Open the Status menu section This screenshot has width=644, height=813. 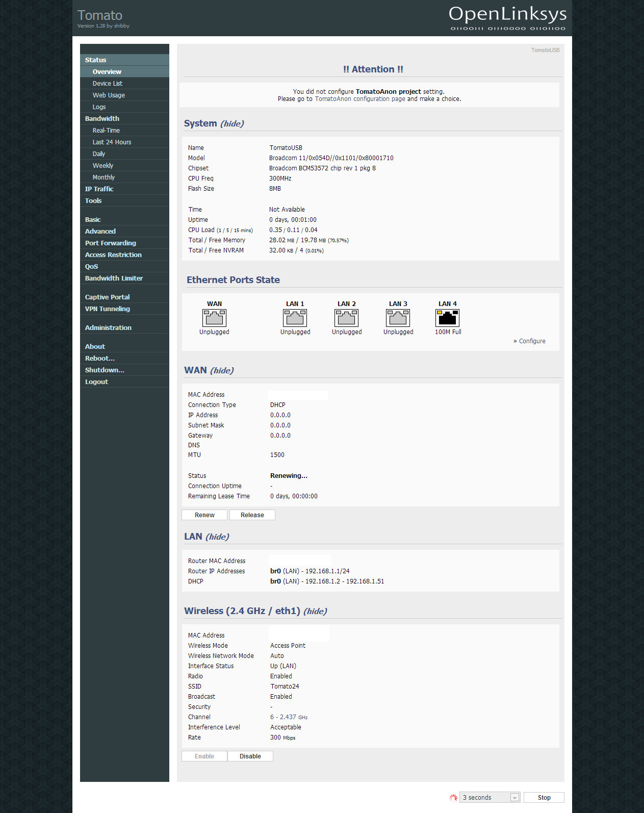click(124, 60)
